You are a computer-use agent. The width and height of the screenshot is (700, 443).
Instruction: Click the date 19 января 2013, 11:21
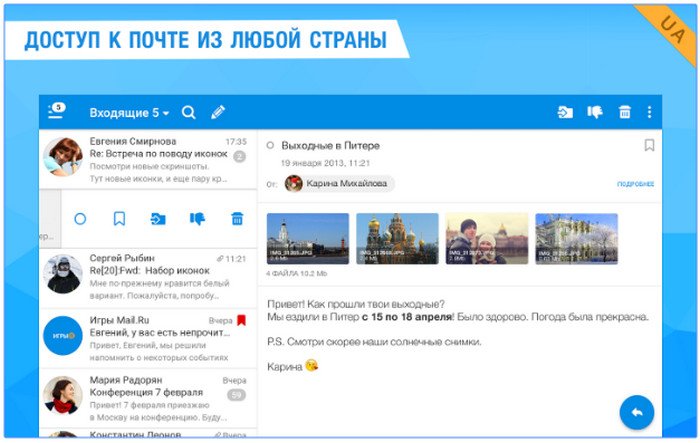[325, 163]
